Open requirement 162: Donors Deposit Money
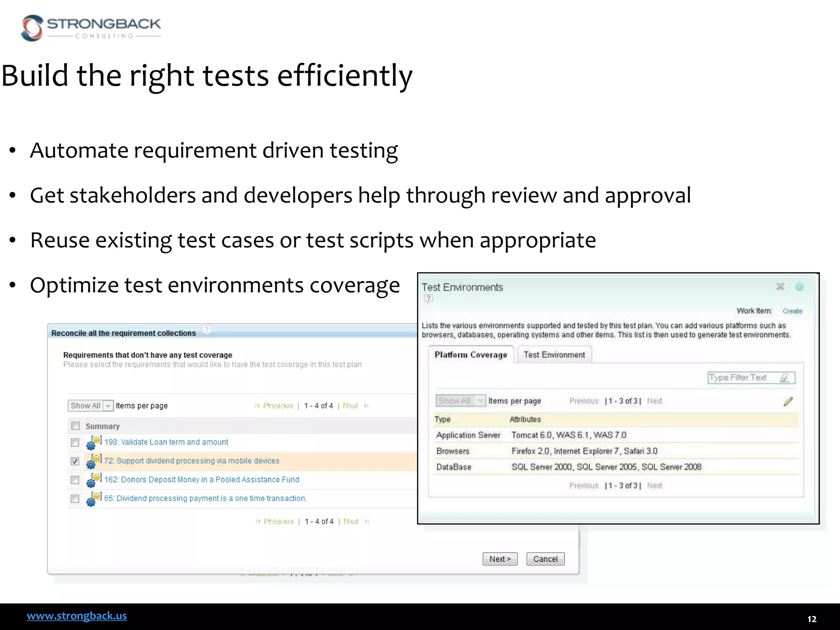The image size is (840, 630). [202, 479]
